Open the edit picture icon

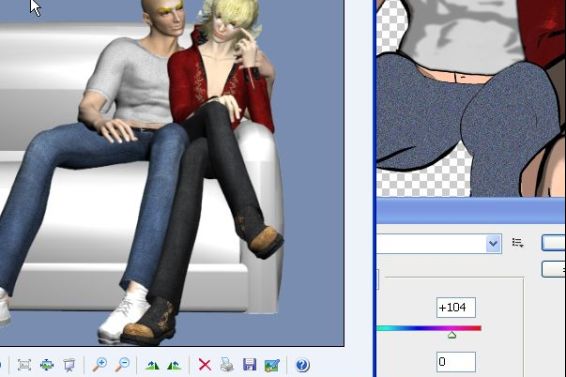[272, 365]
